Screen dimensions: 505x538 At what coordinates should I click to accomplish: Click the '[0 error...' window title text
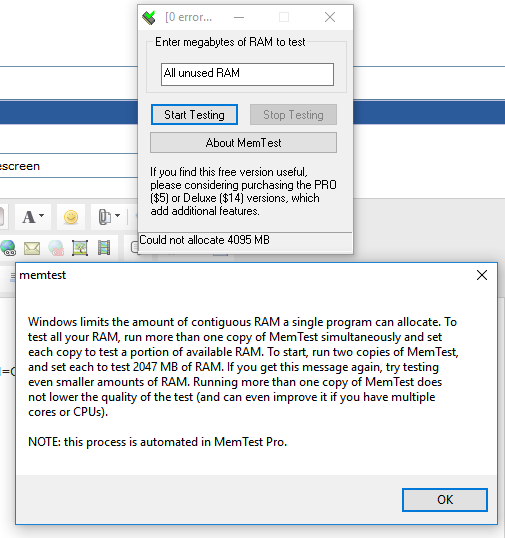tap(188, 17)
